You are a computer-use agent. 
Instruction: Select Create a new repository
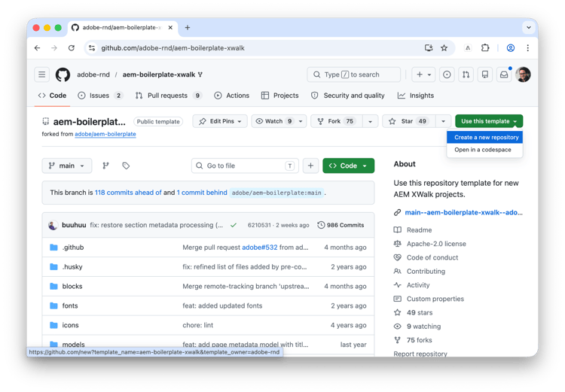coord(484,137)
